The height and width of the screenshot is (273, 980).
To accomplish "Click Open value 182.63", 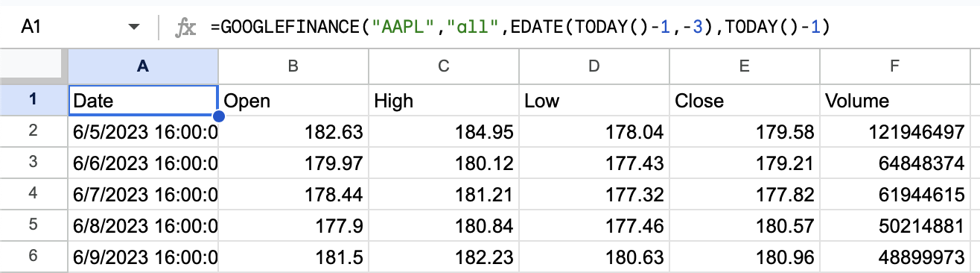I will 293,132.
